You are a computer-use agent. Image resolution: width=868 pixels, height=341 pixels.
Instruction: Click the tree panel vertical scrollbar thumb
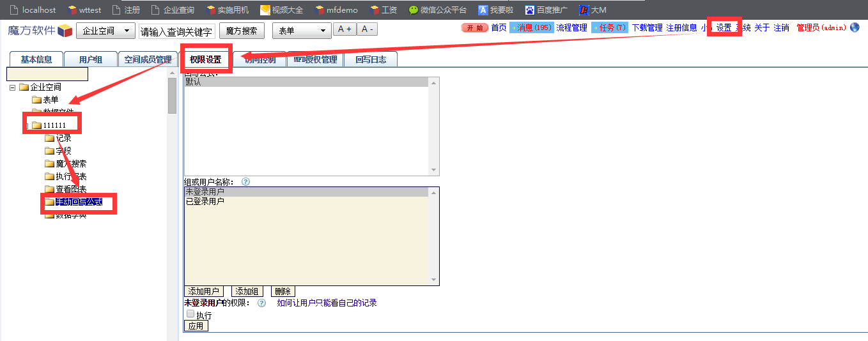click(172, 95)
